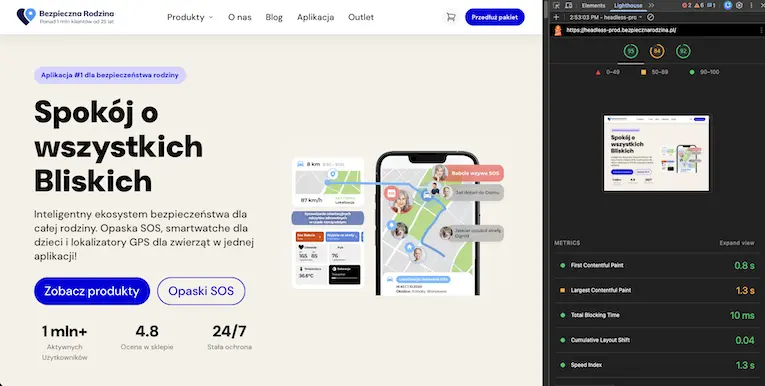Click the 'Opaski SOS' outlined button
This screenshot has height=386, width=765.
[201, 291]
